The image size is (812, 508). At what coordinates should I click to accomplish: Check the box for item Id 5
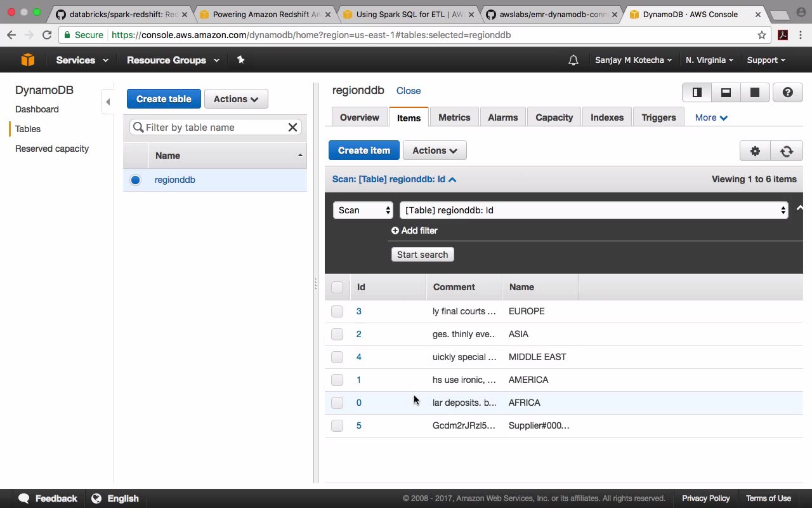337,425
